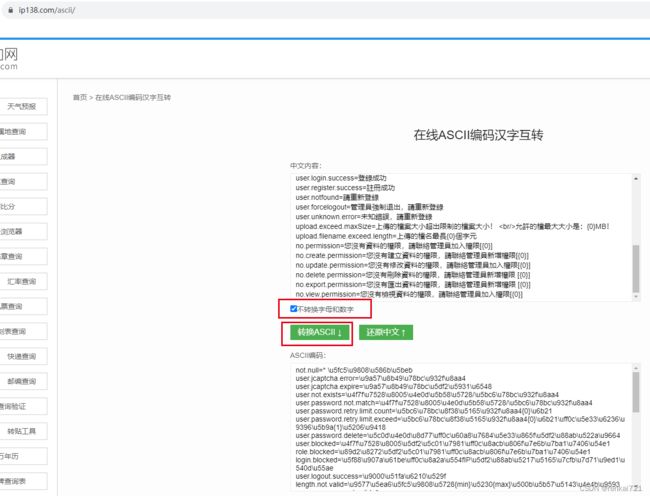Click the lock icon in the address bar
This screenshot has height=496, width=650.
[x=10, y=10]
